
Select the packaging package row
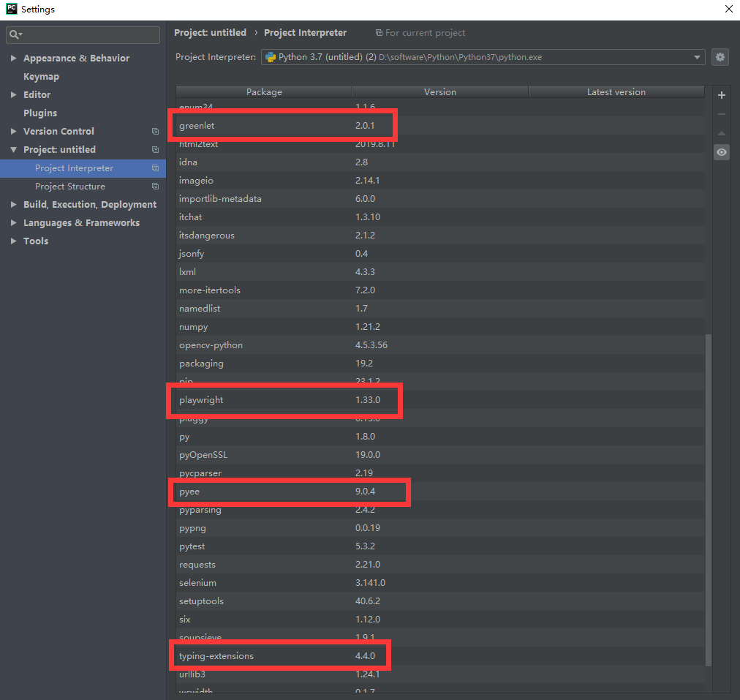coord(440,364)
